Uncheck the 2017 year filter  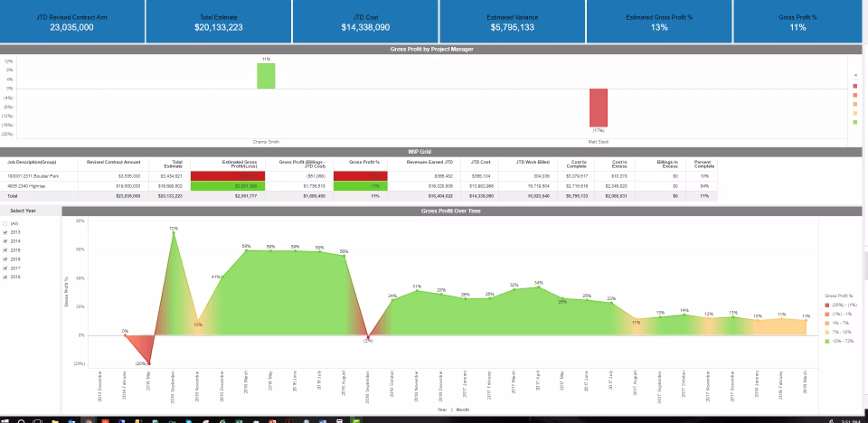5,268
